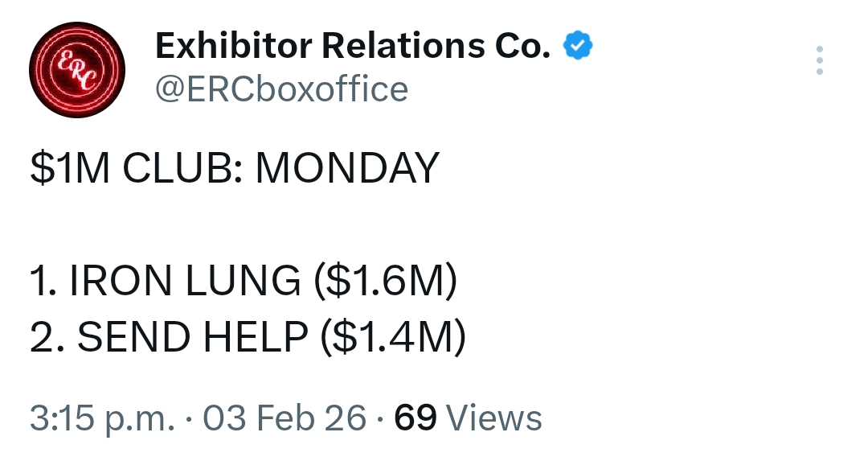Viewport: 868px width, 461px height.
Task: Open the Exhibitor Relations Co. profile name
Action: (352, 47)
